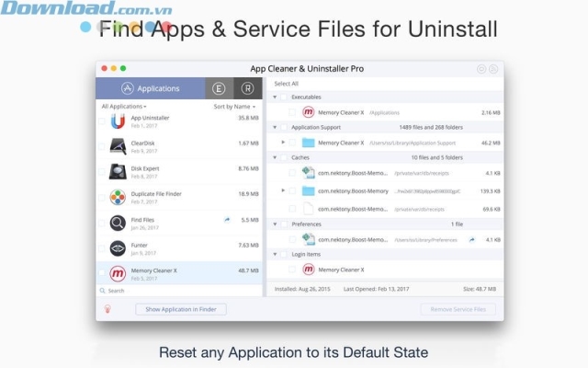Collapse the Application Support section
Screen dimensions: 588x368
click(x=275, y=127)
